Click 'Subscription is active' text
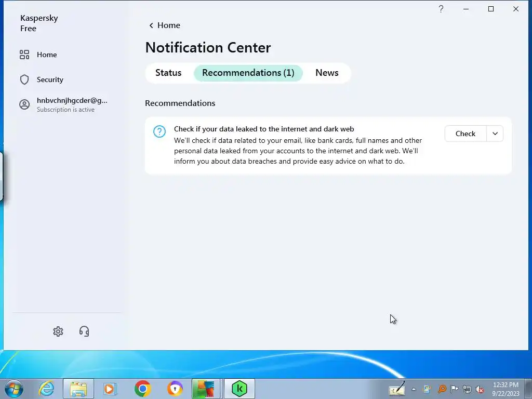532x399 pixels. click(65, 110)
